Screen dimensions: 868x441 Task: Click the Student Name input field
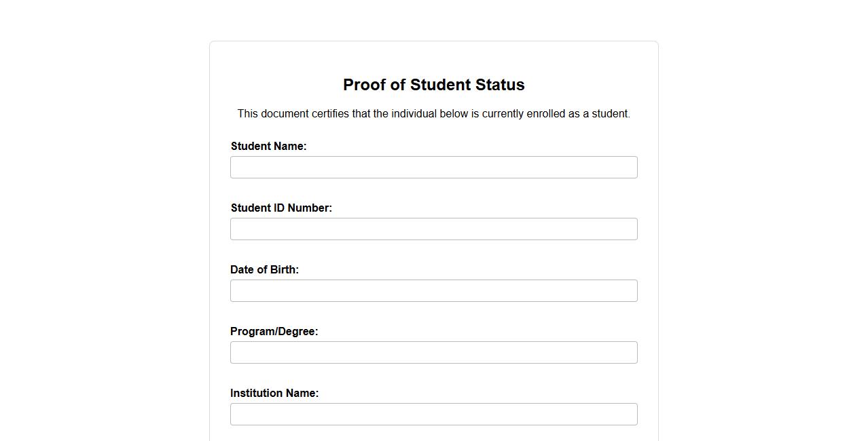tap(433, 168)
